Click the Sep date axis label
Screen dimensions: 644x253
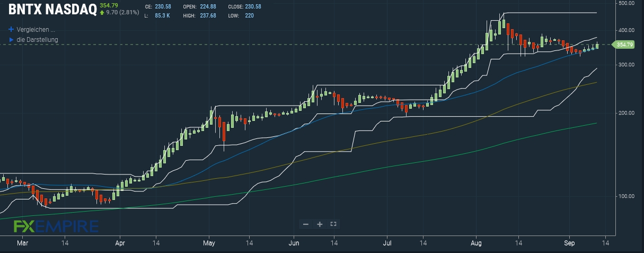click(569, 243)
